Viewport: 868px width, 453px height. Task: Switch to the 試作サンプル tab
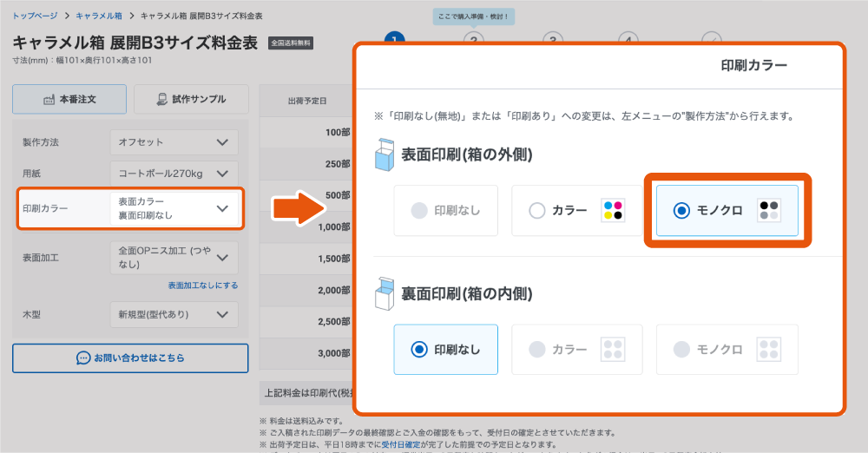coord(191,99)
